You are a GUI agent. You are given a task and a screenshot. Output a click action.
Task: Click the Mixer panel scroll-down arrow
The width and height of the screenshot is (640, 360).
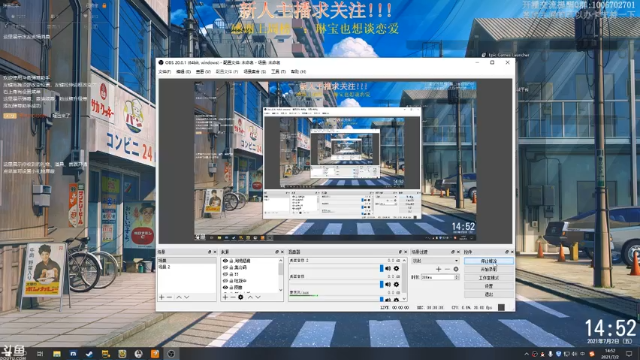coord(404,299)
